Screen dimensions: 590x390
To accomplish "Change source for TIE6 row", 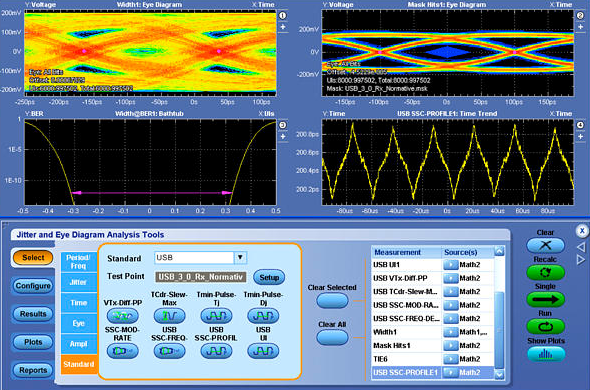I will point(450,359).
